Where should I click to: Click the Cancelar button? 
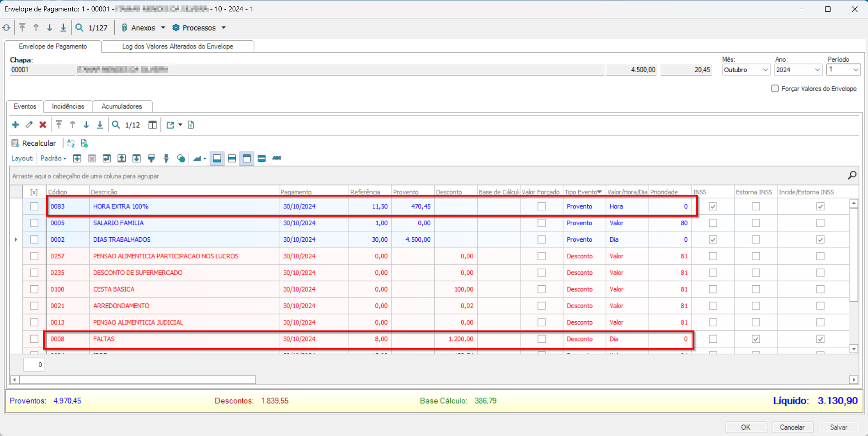click(x=792, y=427)
